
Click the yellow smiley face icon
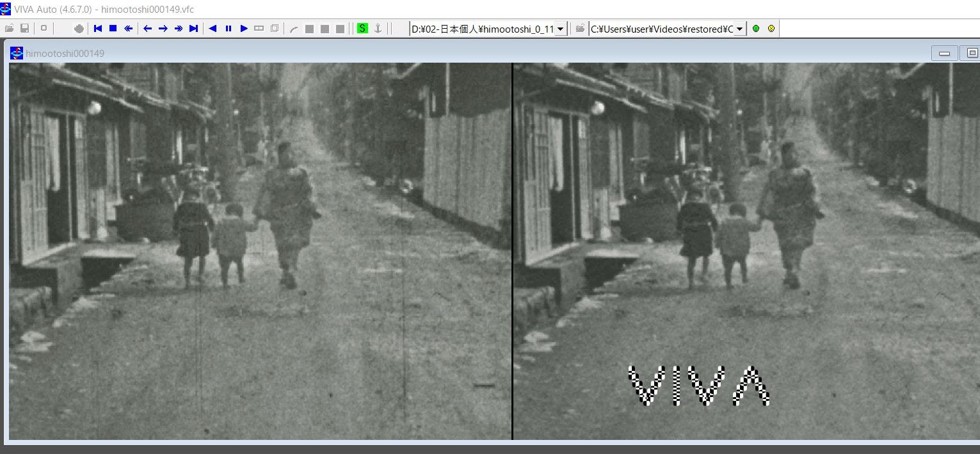pos(771,29)
